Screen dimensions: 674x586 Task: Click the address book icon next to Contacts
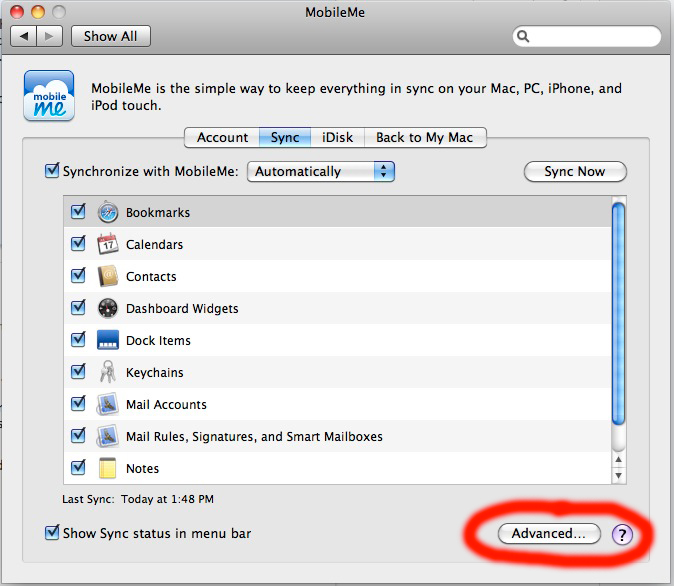point(107,276)
